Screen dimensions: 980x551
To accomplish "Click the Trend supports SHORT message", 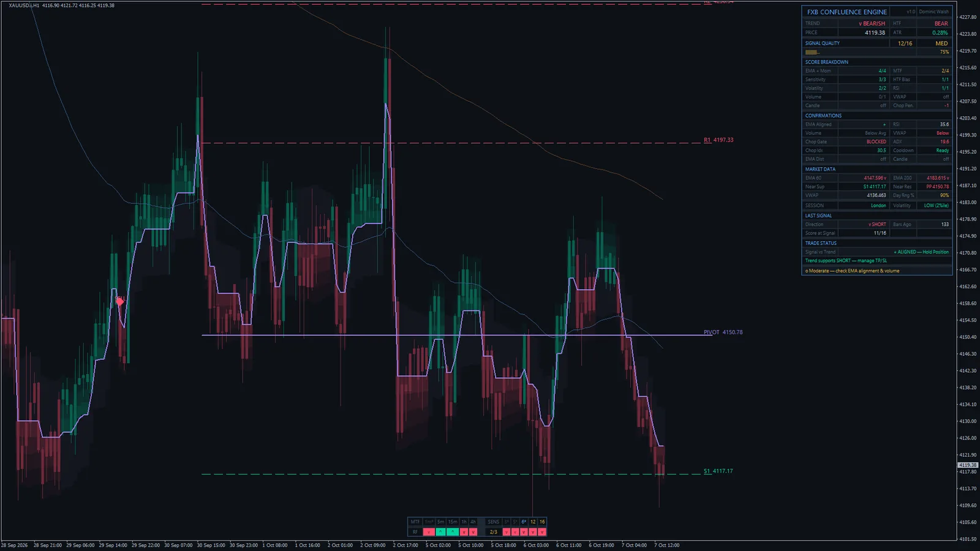I will 846,261.
